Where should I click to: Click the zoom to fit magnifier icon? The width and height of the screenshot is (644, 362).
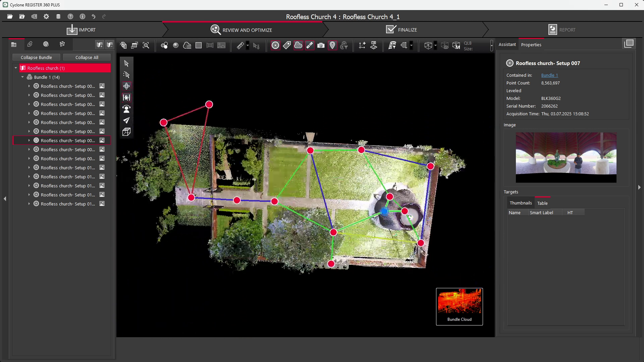[x=146, y=46]
